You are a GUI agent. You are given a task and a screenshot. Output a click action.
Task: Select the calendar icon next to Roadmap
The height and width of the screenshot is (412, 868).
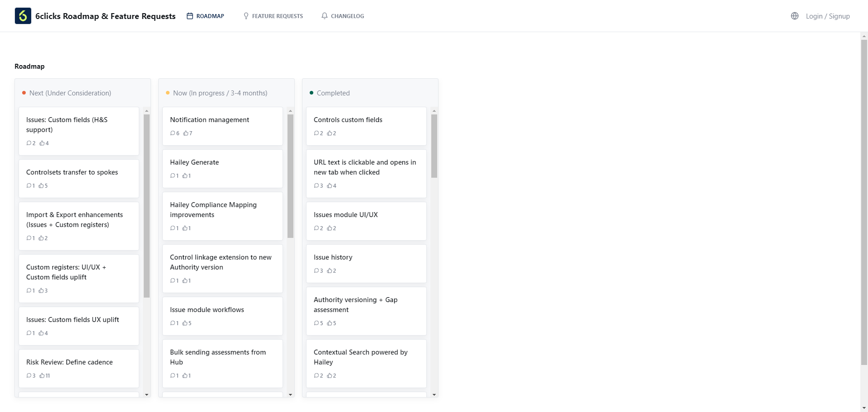point(189,15)
